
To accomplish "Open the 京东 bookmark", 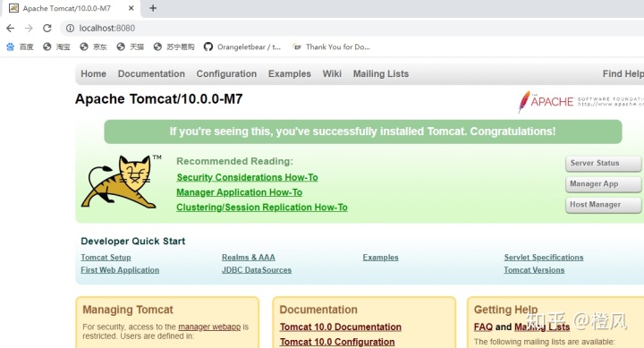I will [x=93, y=47].
